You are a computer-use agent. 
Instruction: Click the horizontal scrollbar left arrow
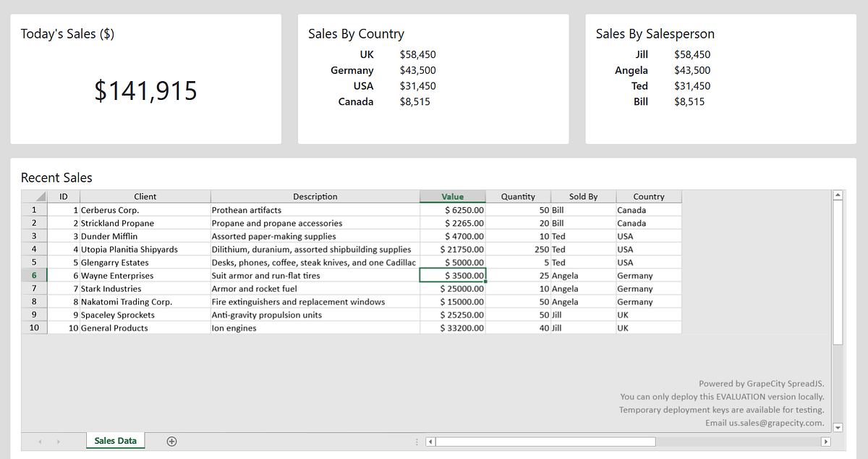click(x=430, y=441)
